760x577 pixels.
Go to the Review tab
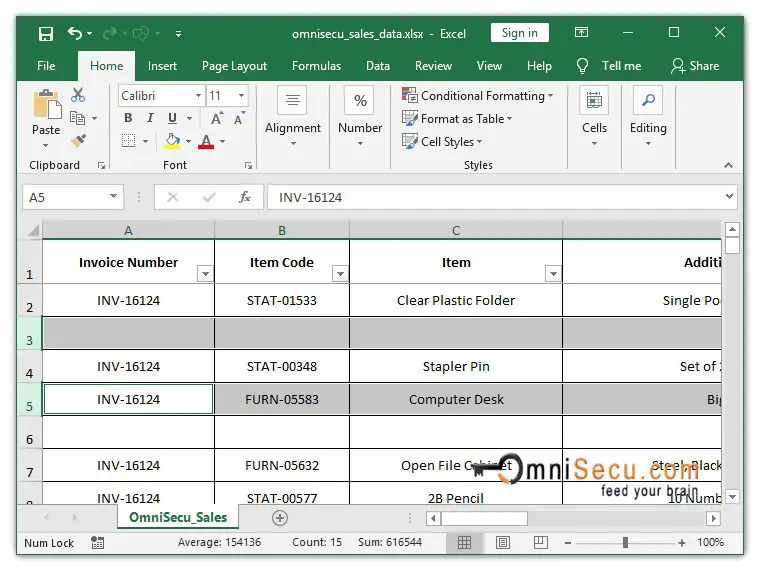pos(433,66)
